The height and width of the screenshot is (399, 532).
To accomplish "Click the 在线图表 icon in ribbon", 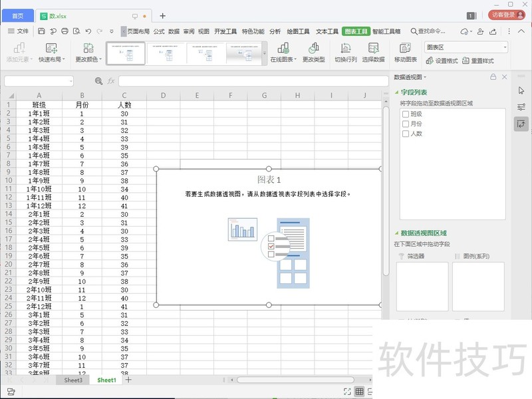I will [283, 52].
